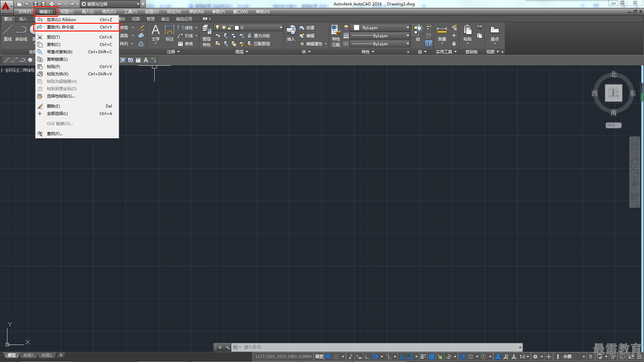Toggle object snap in status bar

click(410, 357)
